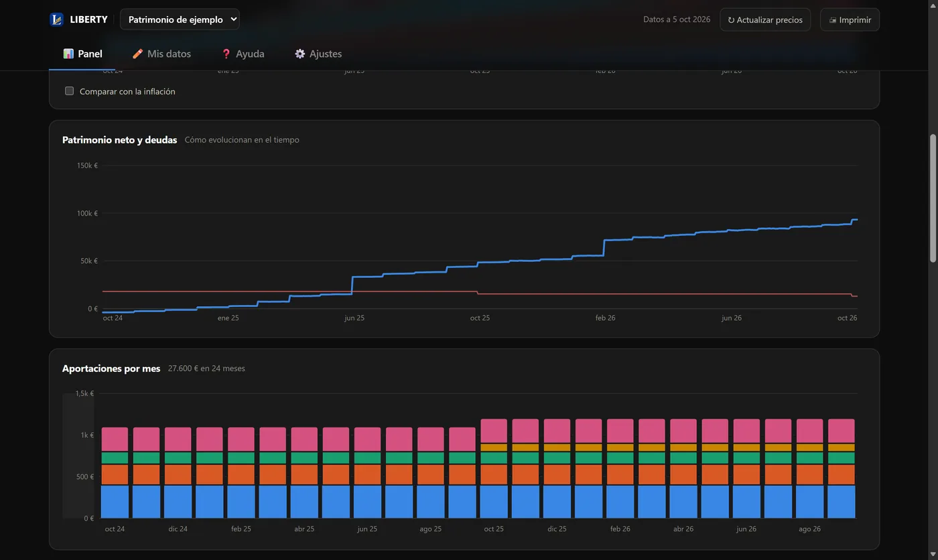Click the Liberty logo icon

(x=56, y=19)
